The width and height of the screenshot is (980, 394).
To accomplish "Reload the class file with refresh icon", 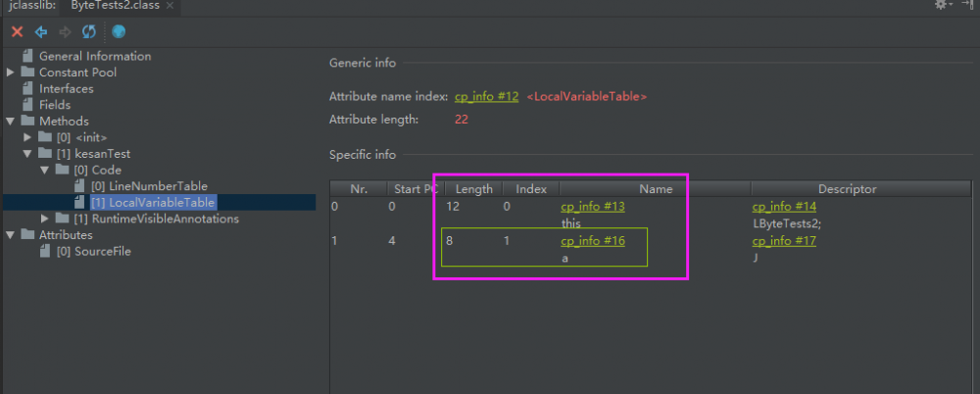I will coord(89,31).
